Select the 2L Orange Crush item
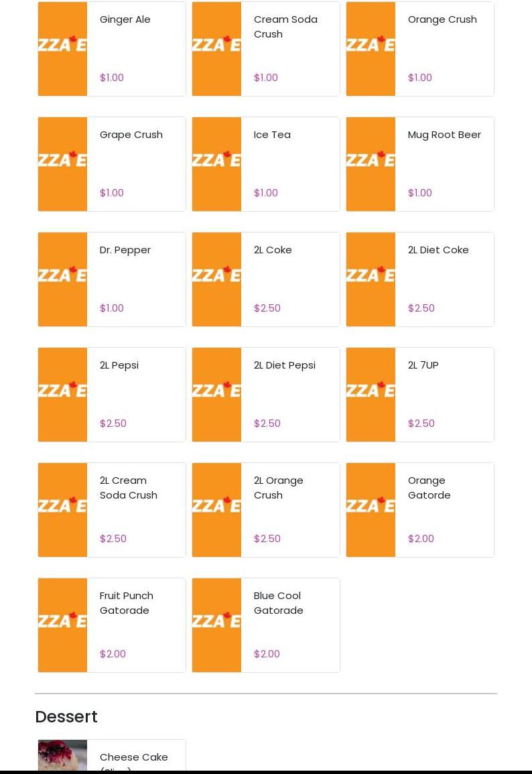Screen dimensions: 532x774 tap(266, 510)
